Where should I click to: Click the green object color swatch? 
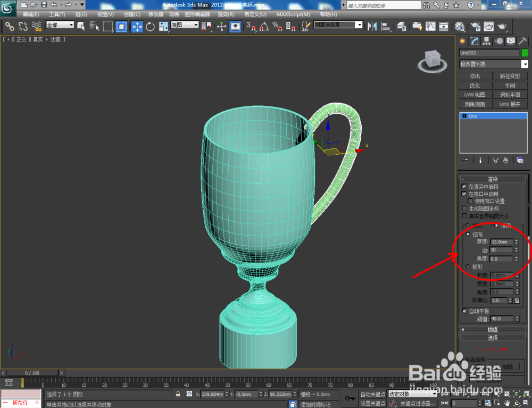coord(525,53)
